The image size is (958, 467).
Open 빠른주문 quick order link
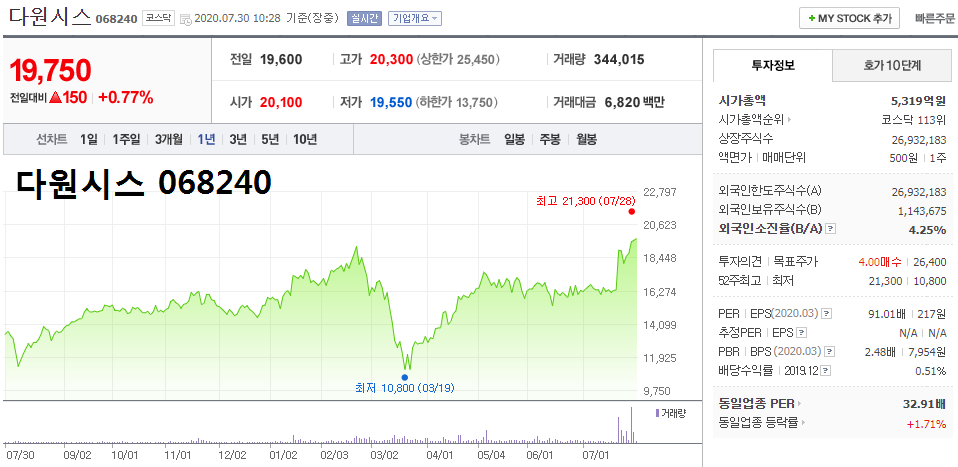click(935, 18)
